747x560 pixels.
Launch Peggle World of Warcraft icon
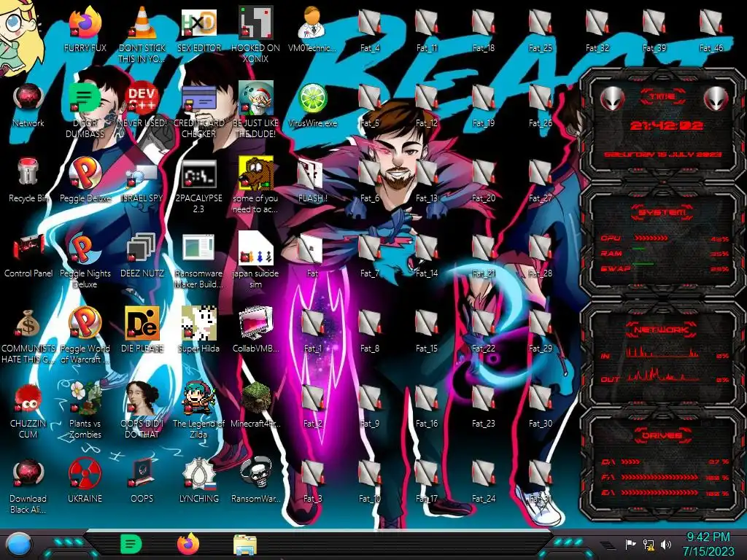coord(85,323)
